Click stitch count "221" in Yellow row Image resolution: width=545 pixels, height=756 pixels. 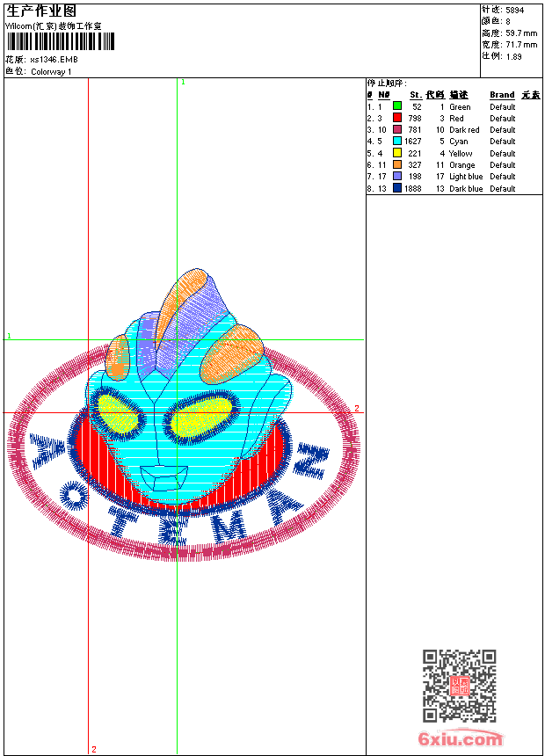pos(415,153)
